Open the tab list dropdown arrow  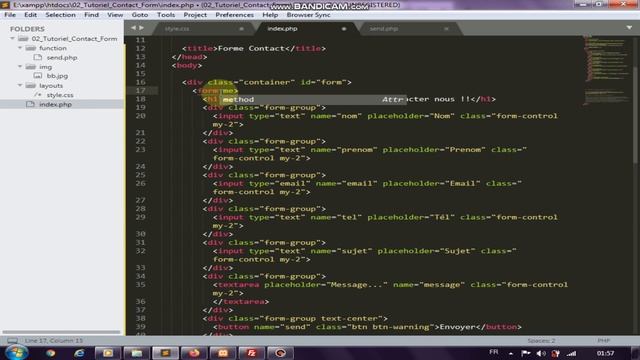click(629, 28)
